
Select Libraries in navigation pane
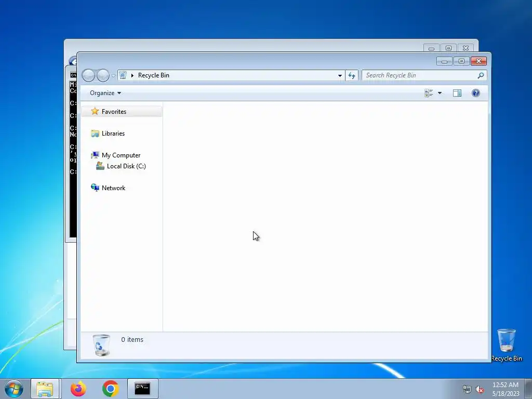point(113,134)
